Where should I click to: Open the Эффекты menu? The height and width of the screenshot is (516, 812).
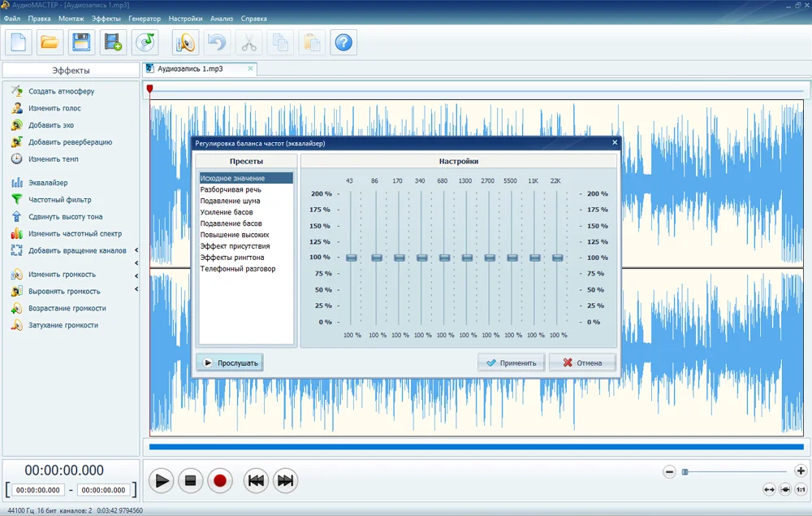coord(106,18)
